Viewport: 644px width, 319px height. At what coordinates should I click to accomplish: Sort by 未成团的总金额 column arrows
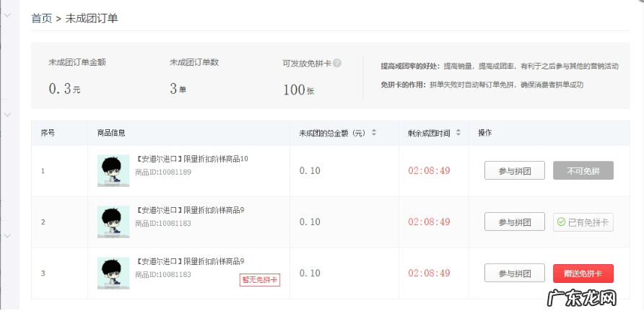[x=373, y=133]
